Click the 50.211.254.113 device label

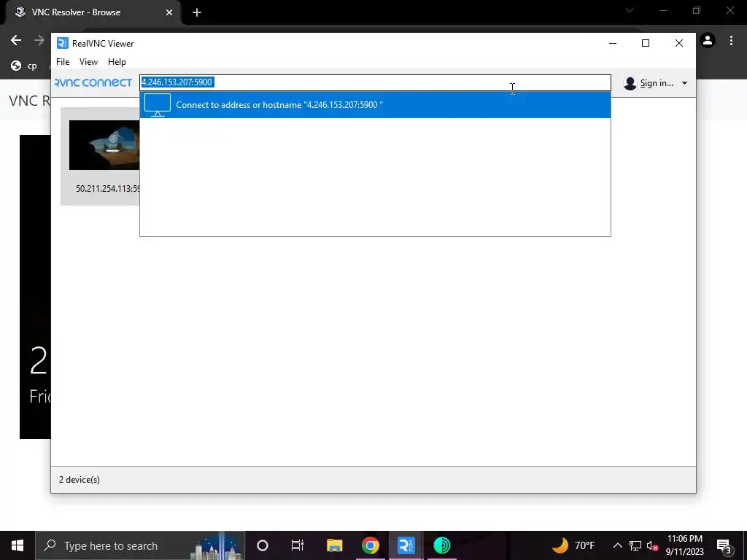(x=108, y=189)
